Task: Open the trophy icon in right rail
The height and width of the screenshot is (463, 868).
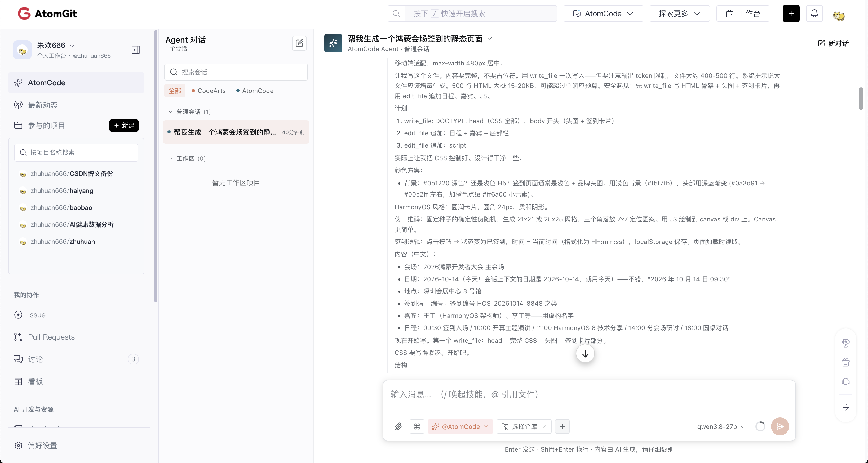Action: [846, 343]
